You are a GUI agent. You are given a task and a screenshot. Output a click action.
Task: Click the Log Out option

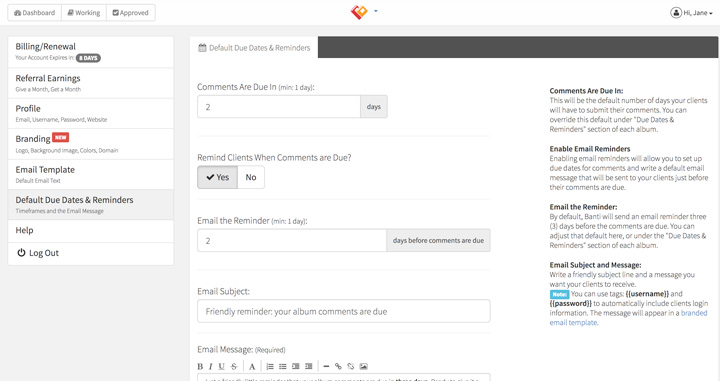pos(91,253)
